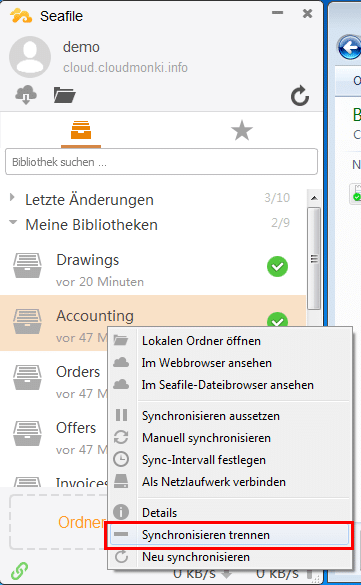The width and height of the screenshot is (361, 585).
Task: Click the green sync status icon for Drawings
Action: point(277,267)
